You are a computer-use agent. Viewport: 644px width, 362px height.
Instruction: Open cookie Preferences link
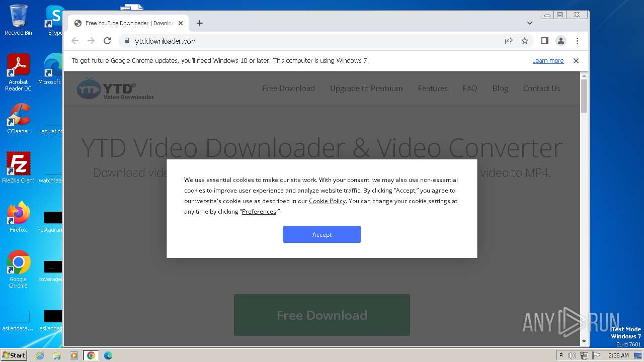pyautogui.click(x=259, y=212)
